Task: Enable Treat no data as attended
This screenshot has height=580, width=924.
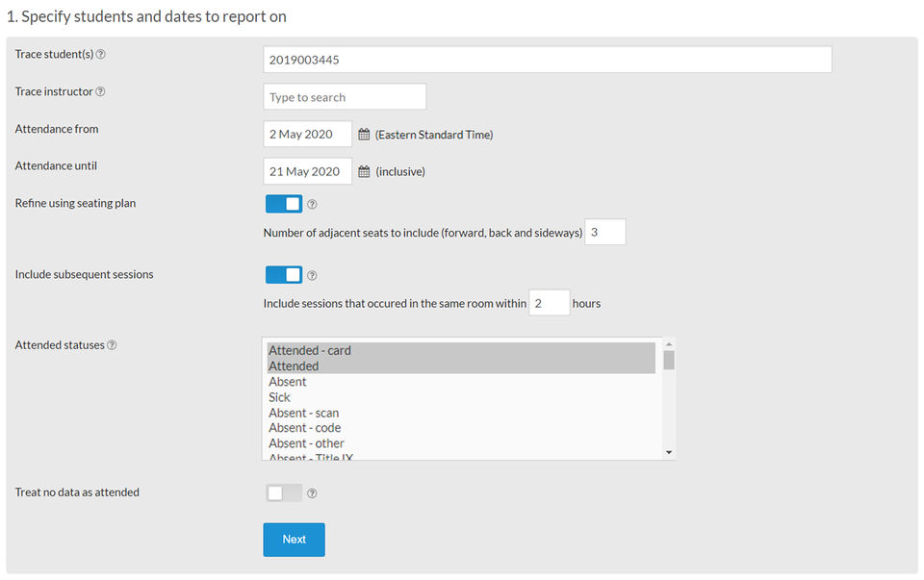Action: tap(284, 492)
